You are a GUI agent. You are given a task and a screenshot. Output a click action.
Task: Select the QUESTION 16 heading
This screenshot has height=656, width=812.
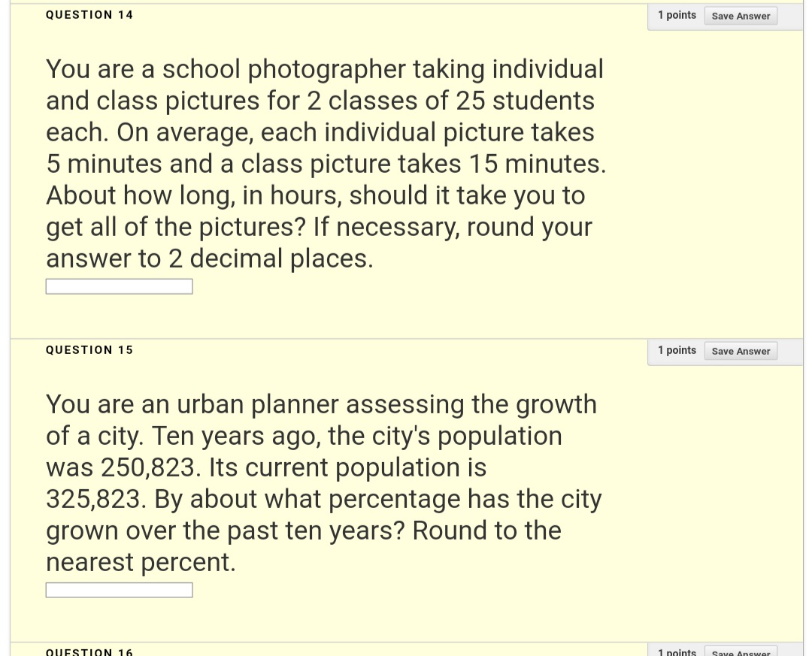[89, 651]
